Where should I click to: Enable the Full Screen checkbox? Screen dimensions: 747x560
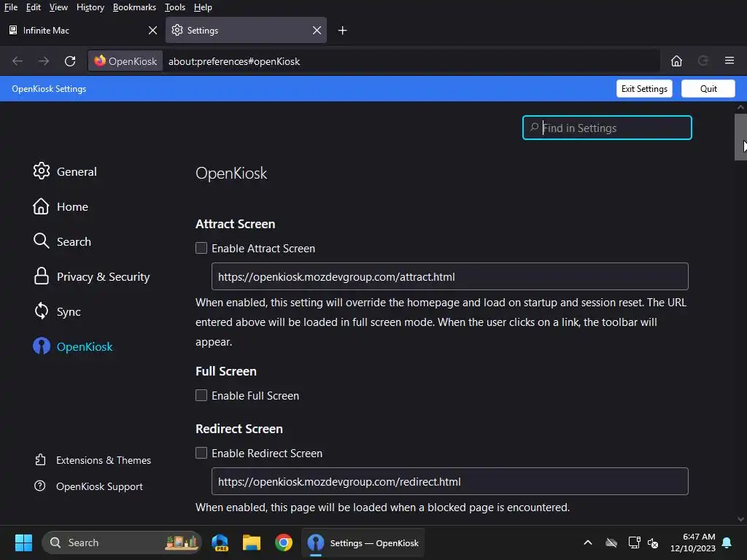pos(201,395)
